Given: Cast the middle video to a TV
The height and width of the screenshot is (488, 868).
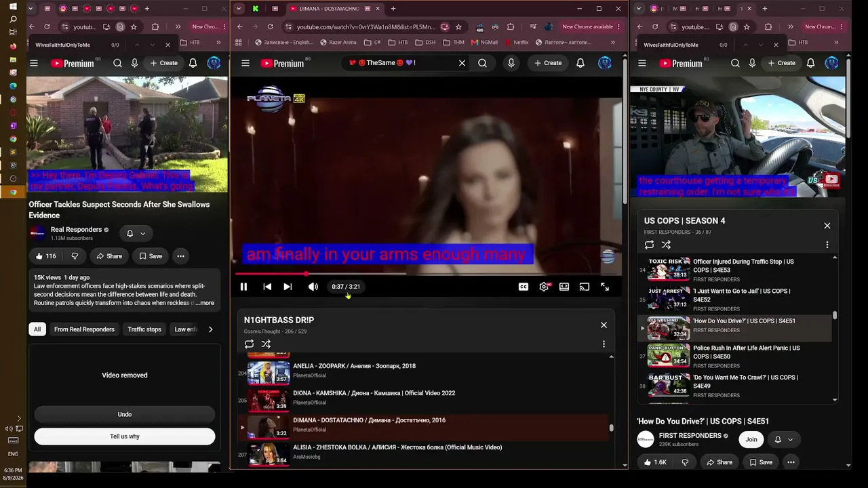Looking at the screenshot, I should click(x=585, y=287).
